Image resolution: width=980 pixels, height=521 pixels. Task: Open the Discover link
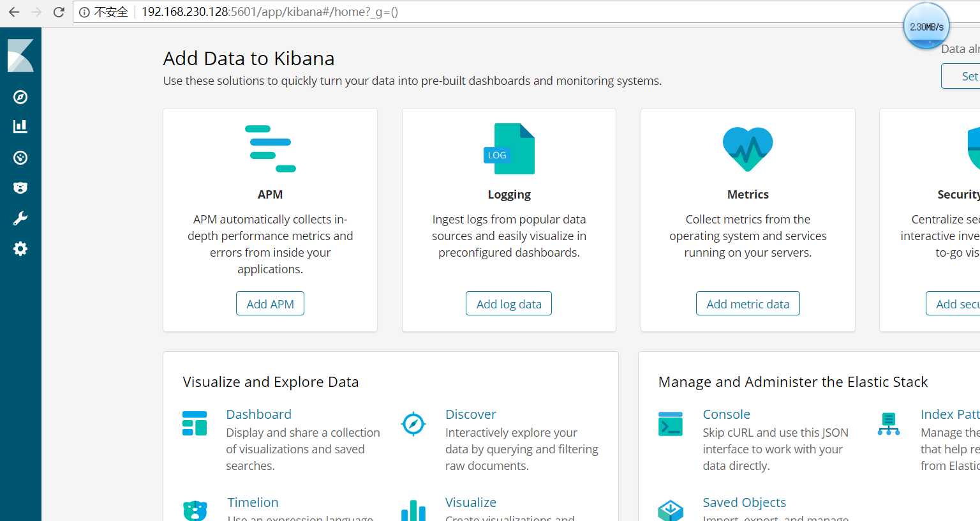(x=471, y=414)
